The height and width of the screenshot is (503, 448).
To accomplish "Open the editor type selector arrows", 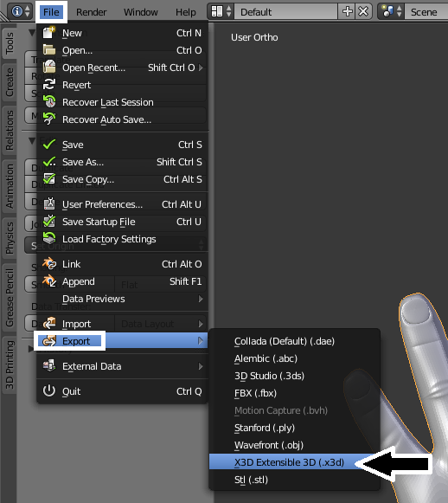I will (x=28, y=12).
